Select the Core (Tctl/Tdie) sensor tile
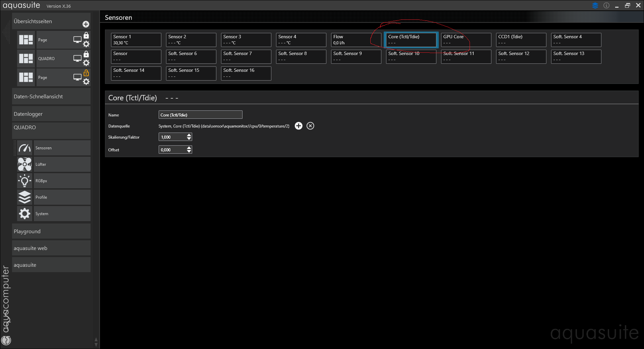644x349 pixels. click(x=411, y=40)
